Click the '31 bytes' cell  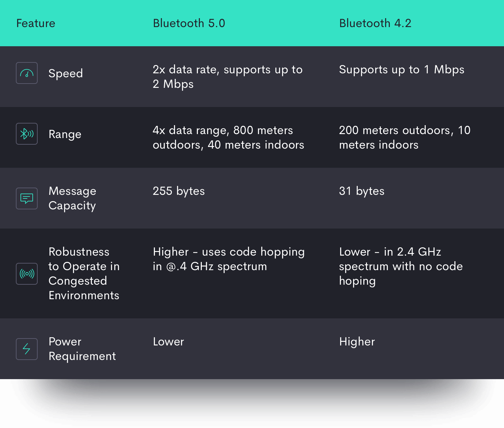[362, 191]
